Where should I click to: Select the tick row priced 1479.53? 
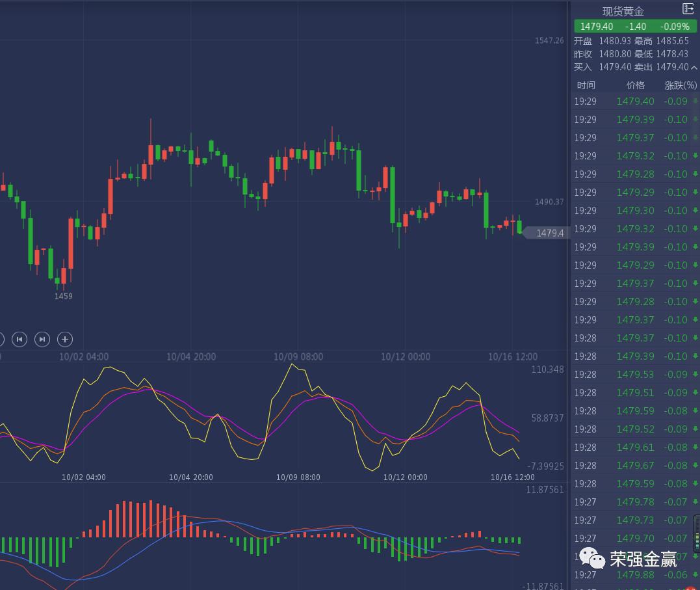[635, 374]
